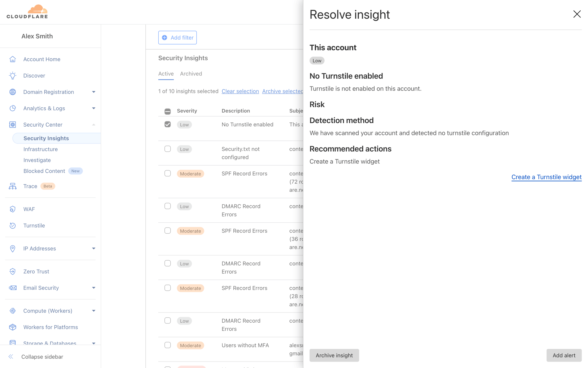Click the Security.txt not configured description

point(241,153)
